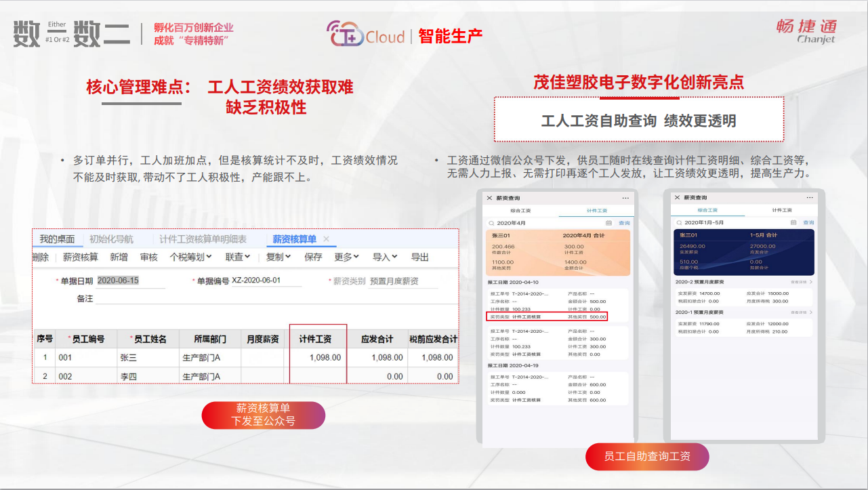Click the 员工编号 column header
Screen dimensions: 868x490
(86, 339)
